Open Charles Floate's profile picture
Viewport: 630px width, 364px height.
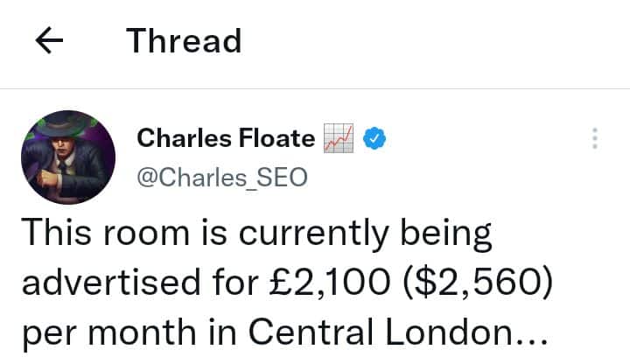point(68,157)
